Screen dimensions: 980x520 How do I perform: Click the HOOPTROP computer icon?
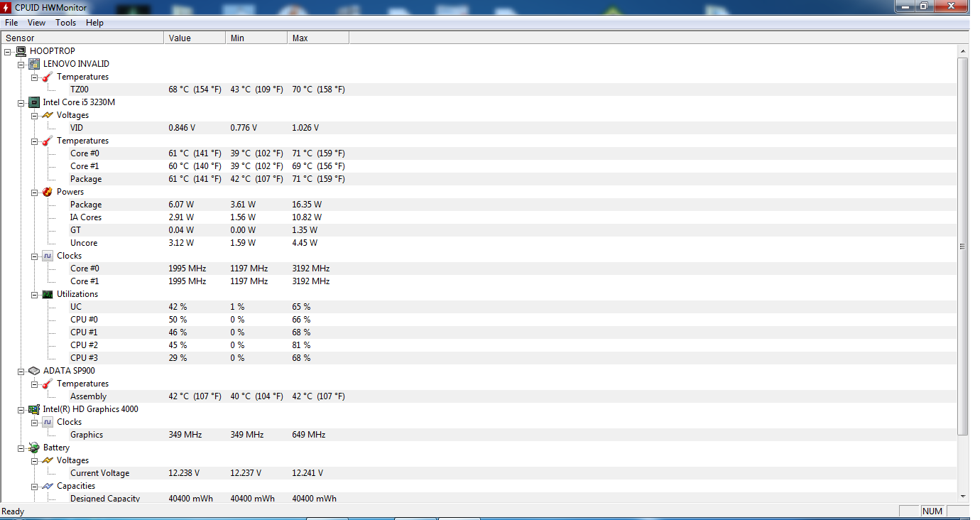[21, 51]
